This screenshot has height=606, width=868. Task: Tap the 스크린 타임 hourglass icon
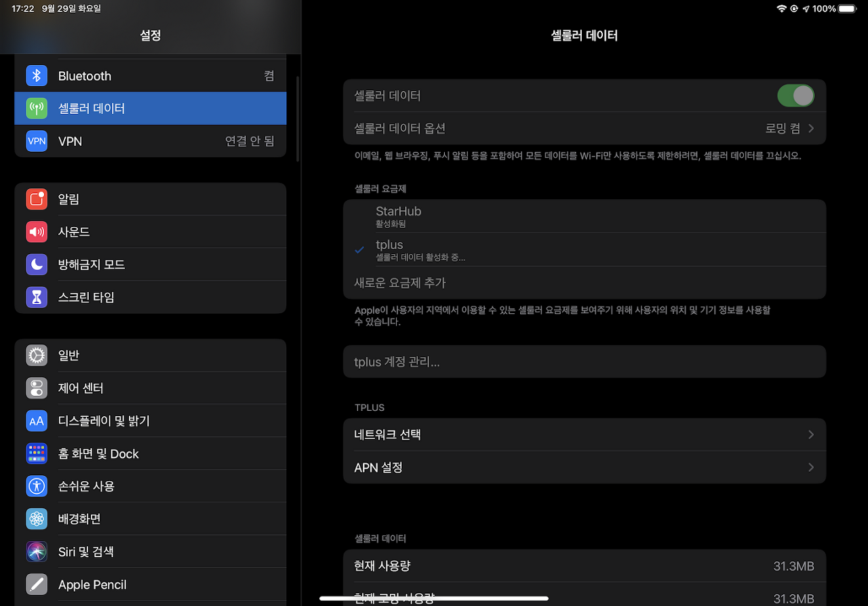click(x=37, y=297)
